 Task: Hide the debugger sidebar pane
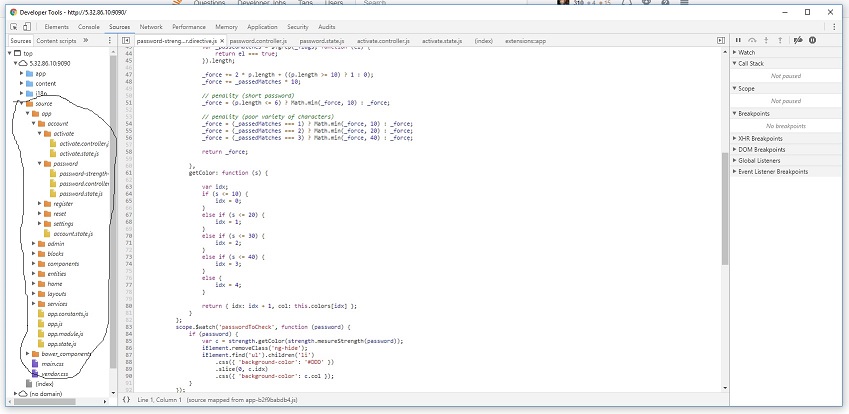(x=721, y=41)
